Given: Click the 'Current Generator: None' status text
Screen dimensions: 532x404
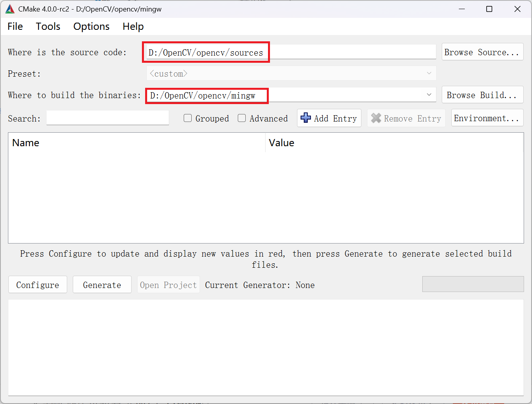Looking at the screenshot, I should click(x=260, y=285).
